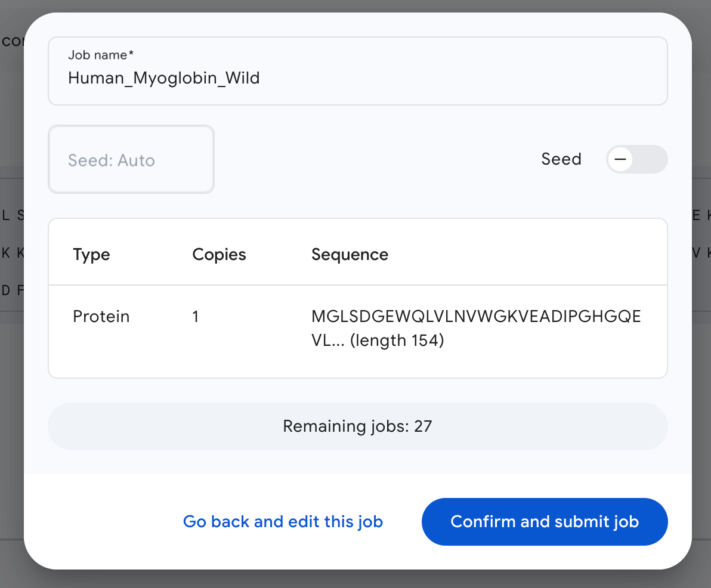This screenshot has width=711, height=588.
Task: Click the Copies column header
Action: (x=219, y=254)
